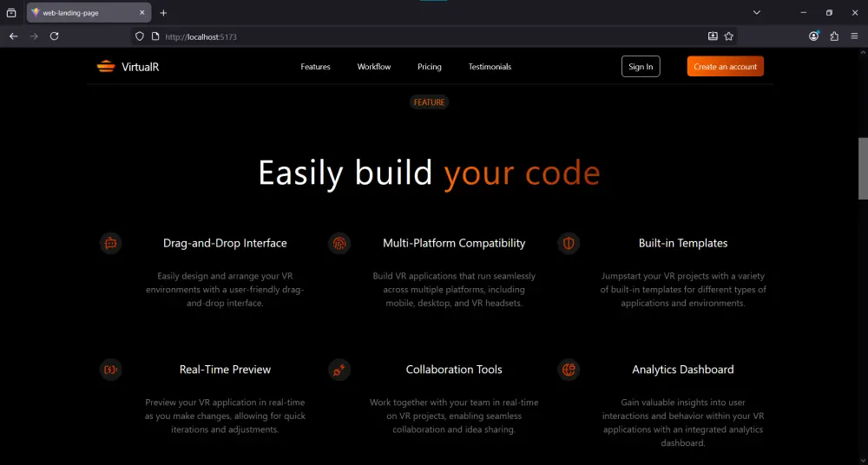Click the Drag-and-Drop Interface robot icon
The height and width of the screenshot is (465, 868).
point(111,243)
